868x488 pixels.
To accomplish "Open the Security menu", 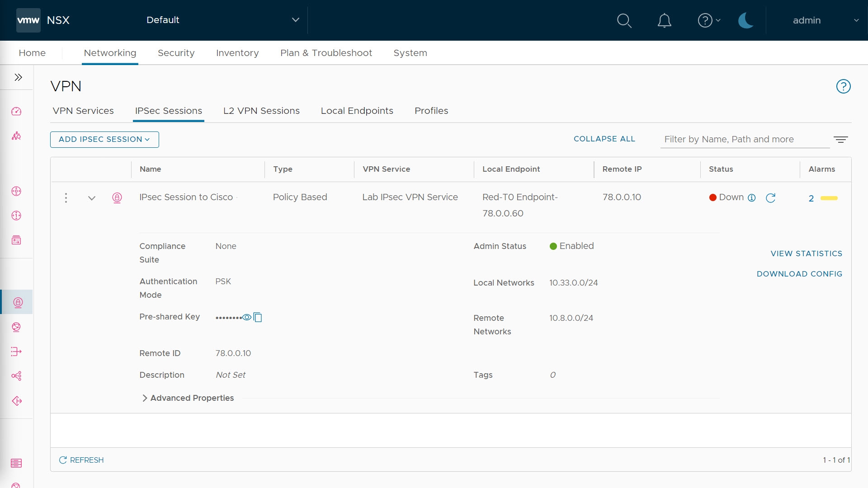I will pyautogui.click(x=176, y=53).
